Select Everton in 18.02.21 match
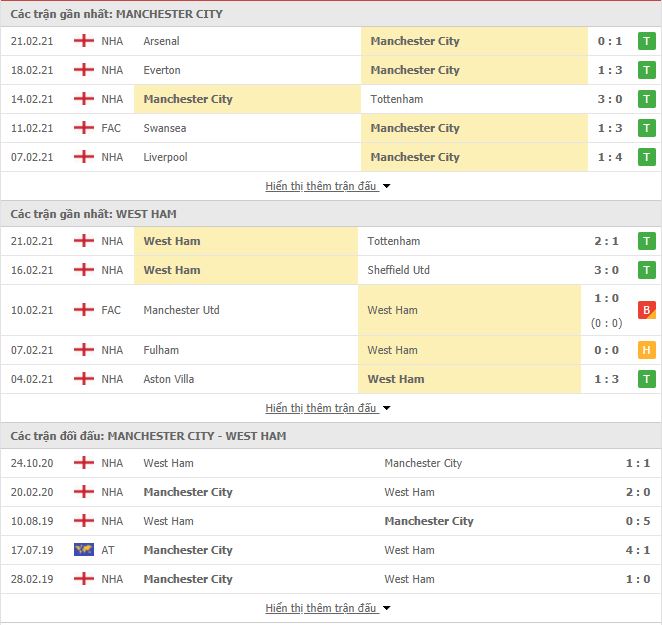The image size is (662, 625). click(x=162, y=70)
